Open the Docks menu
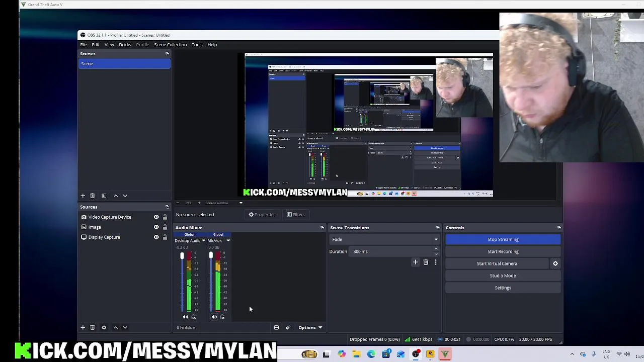Viewport: 644px width, 362px height. point(125,45)
